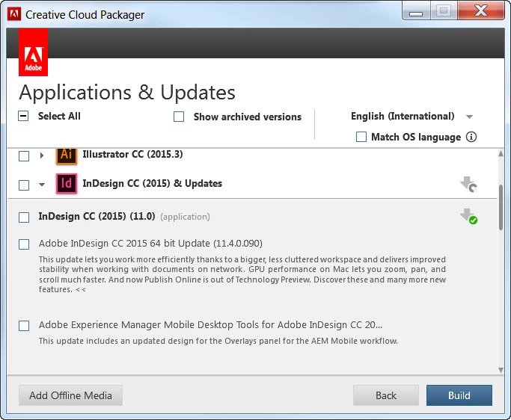Click the (application) tag text
The image size is (511, 420).
click(x=185, y=217)
